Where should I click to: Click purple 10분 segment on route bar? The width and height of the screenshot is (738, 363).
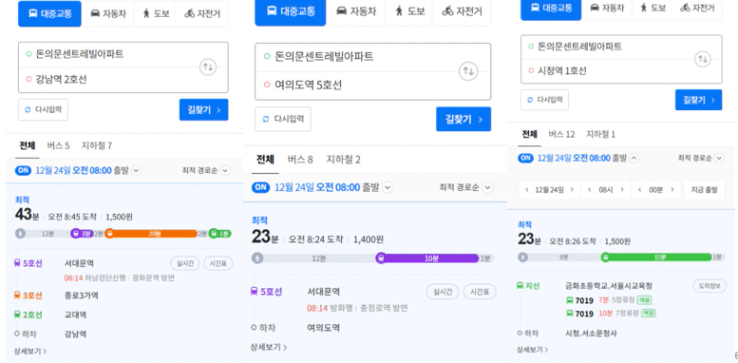[x=432, y=258]
